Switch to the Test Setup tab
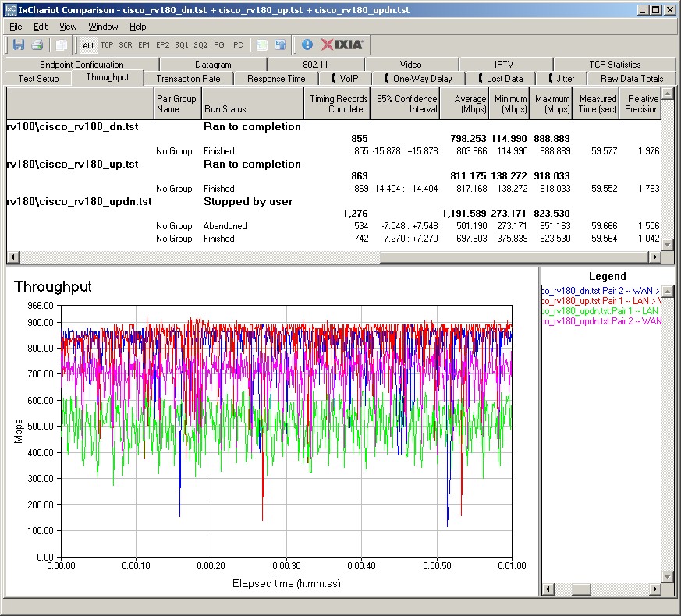The image size is (681, 616). click(38, 79)
